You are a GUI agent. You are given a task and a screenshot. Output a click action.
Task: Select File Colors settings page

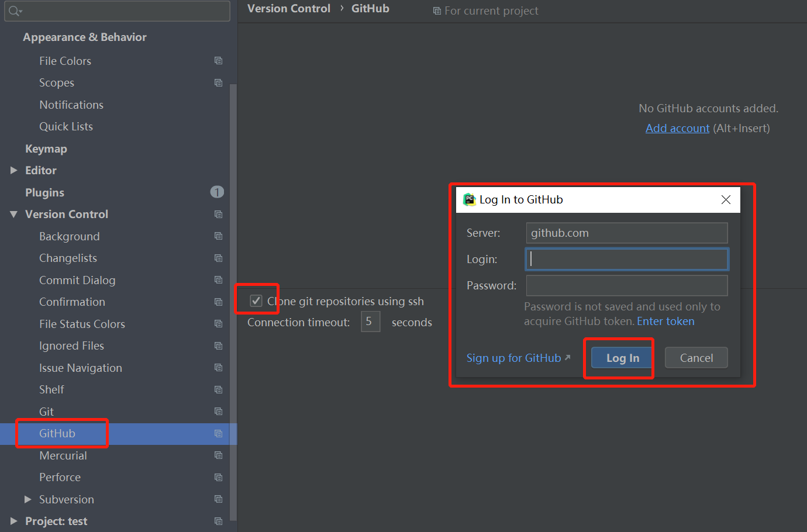65,61
